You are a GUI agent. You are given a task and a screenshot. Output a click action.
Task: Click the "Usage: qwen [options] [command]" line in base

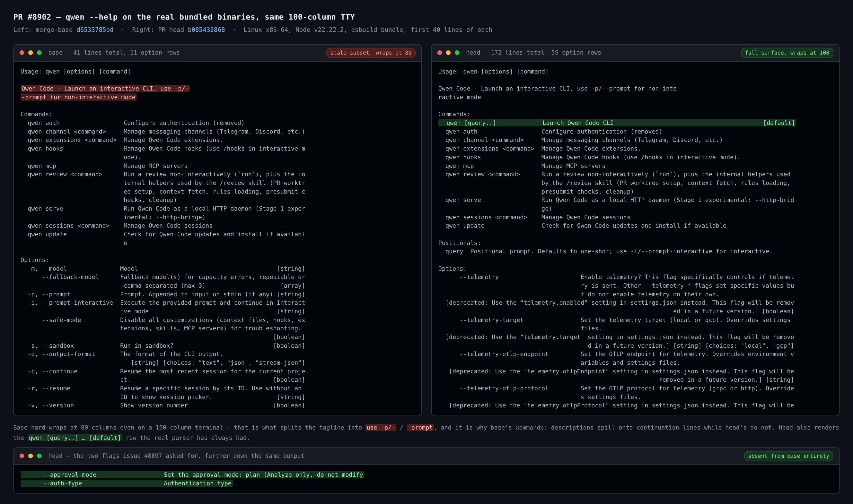point(75,72)
